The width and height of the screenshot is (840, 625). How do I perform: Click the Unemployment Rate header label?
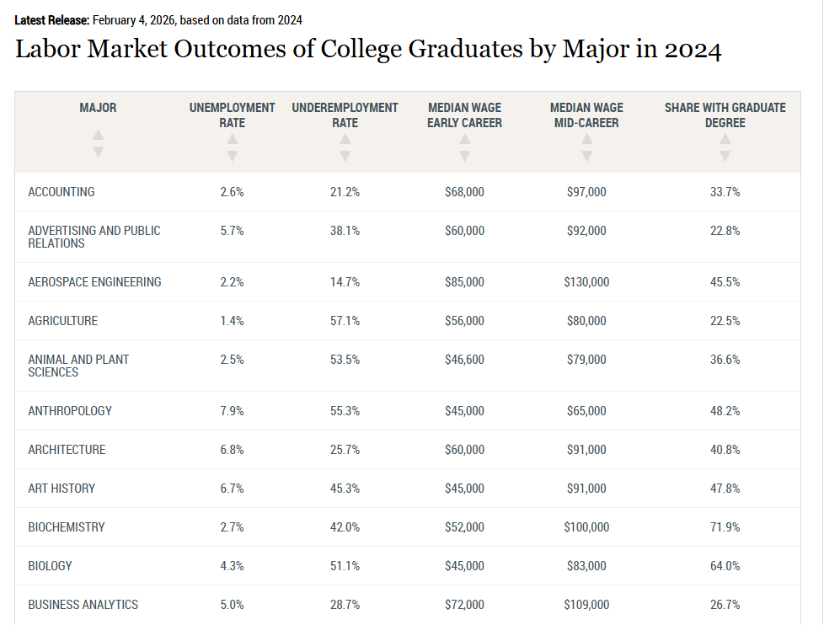233,115
